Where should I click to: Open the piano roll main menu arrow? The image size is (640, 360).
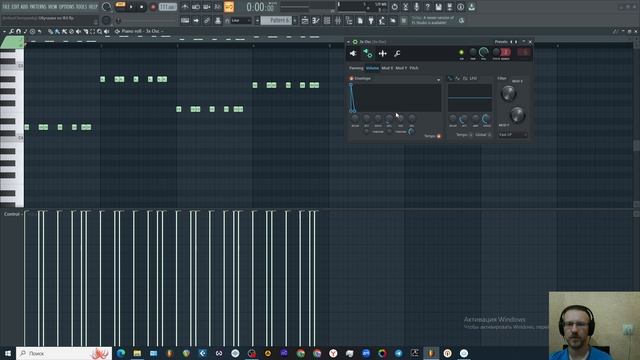pyautogui.click(x=4, y=31)
